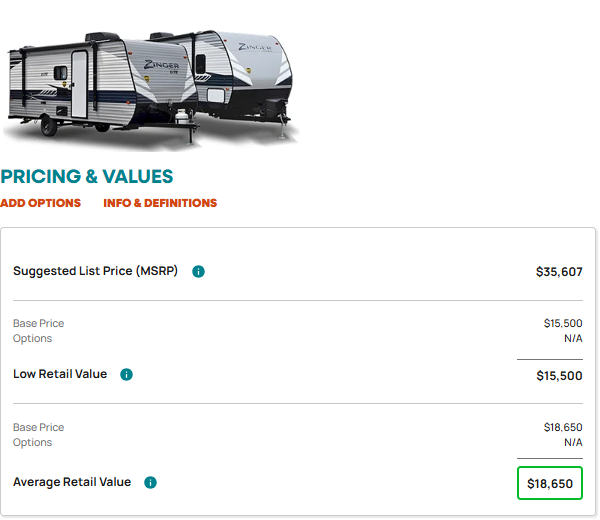The width and height of the screenshot is (600, 520).
Task: Click the $15,500 low retail base price
Action: click(563, 324)
